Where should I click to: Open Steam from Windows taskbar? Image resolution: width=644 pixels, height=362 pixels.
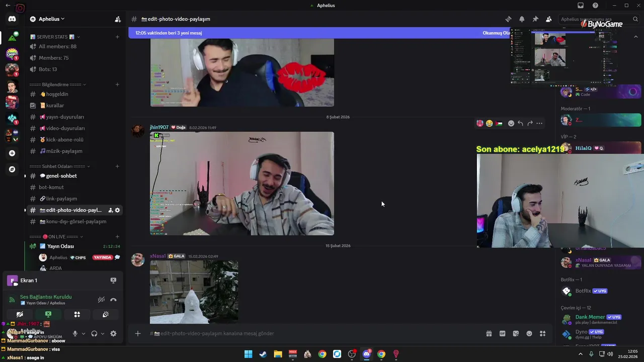click(263, 354)
